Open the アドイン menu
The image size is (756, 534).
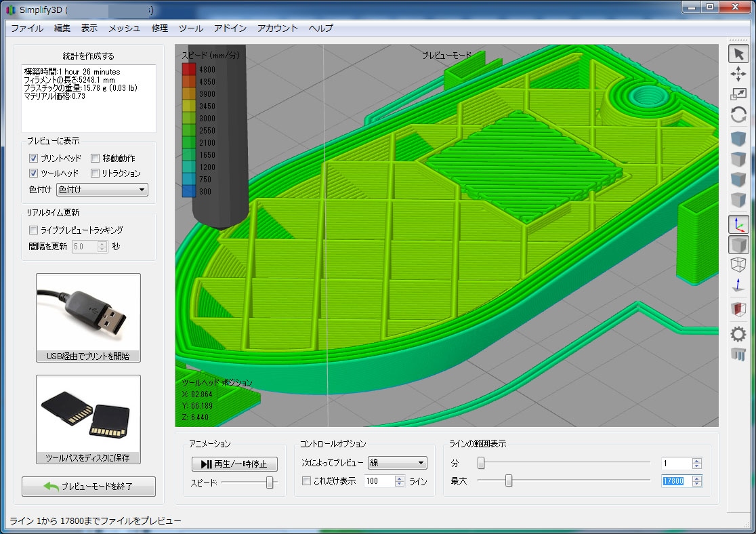[230, 28]
